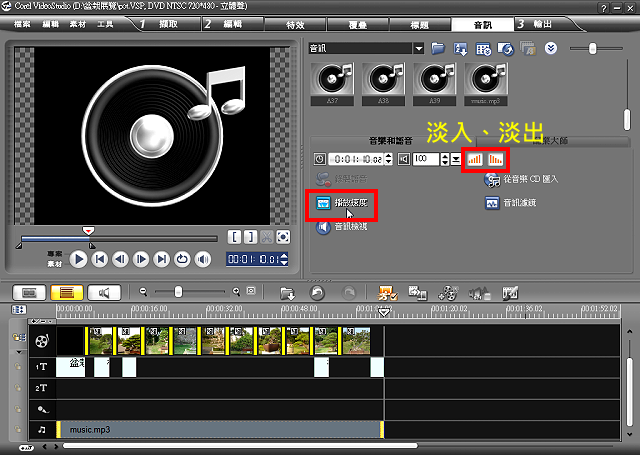Adjust the library thumbnail size slider
640x455 pixels.
point(592,49)
